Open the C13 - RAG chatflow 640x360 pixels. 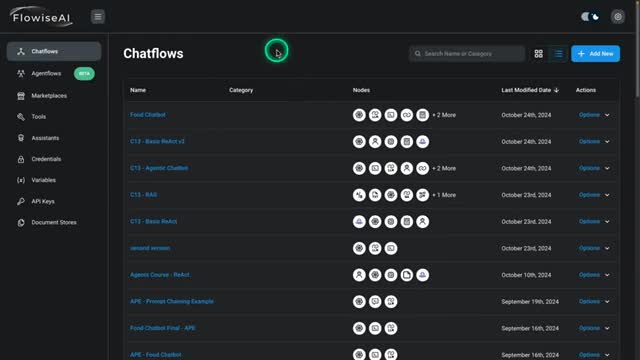pyautogui.click(x=143, y=195)
